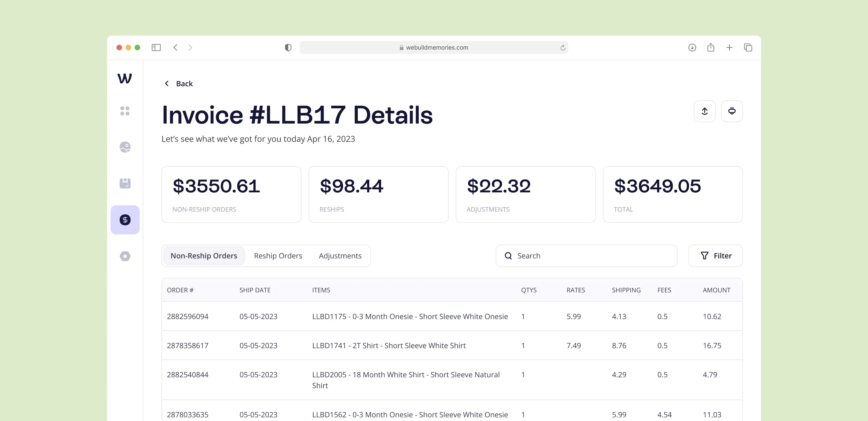
Task: Open the browser downloads icon
Action: pyautogui.click(x=692, y=48)
